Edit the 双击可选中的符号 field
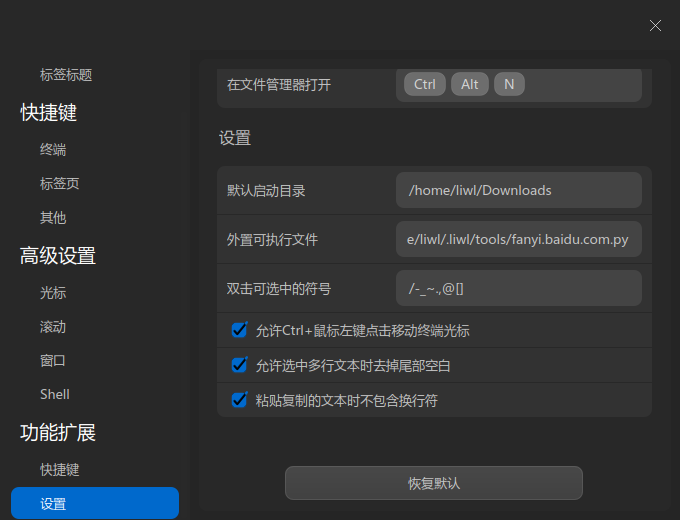Screen dimensions: 680x520 tap(519, 288)
